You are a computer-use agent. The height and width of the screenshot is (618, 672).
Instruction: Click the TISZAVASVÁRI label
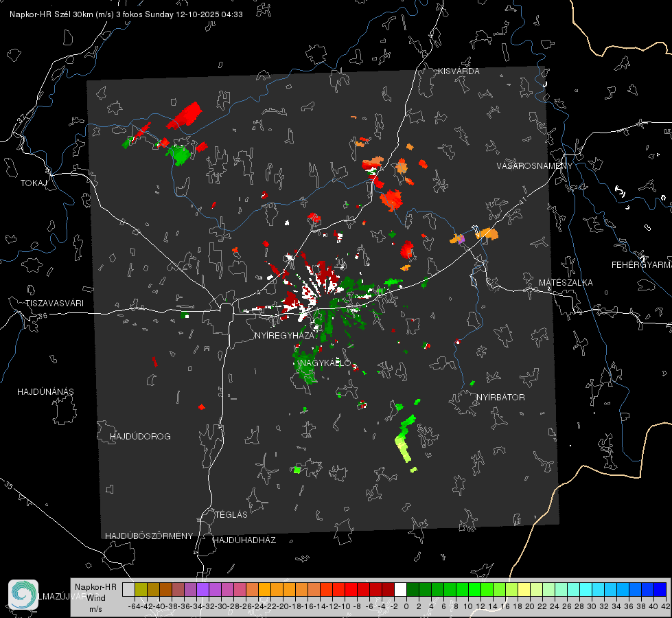click(54, 304)
